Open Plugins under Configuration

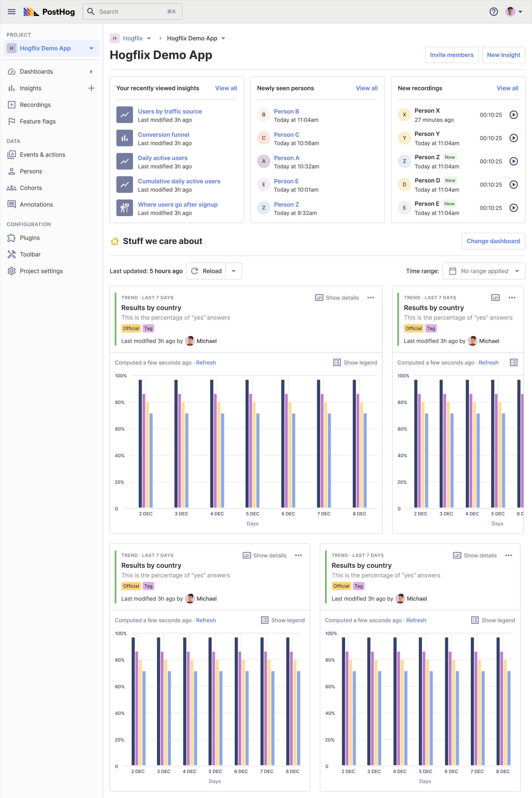coord(30,238)
